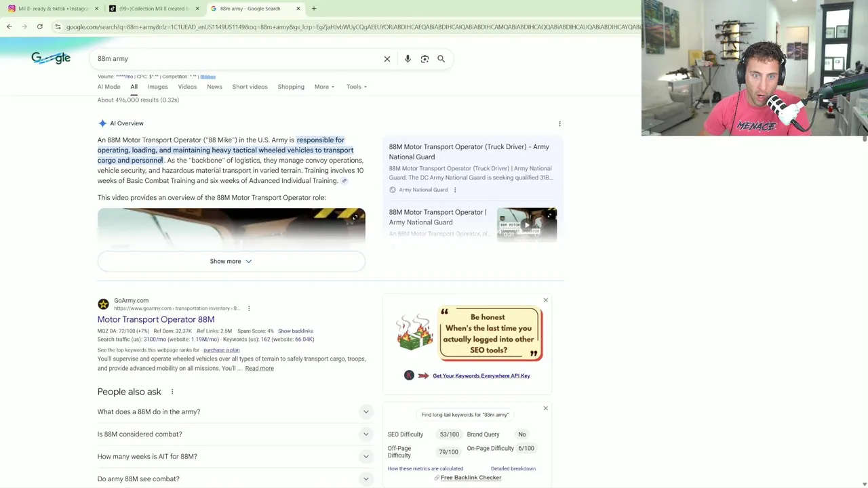Screen dimensions: 868x488
Task: Click On-Page Difficulty value 6/100
Action: (x=526, y=448)
